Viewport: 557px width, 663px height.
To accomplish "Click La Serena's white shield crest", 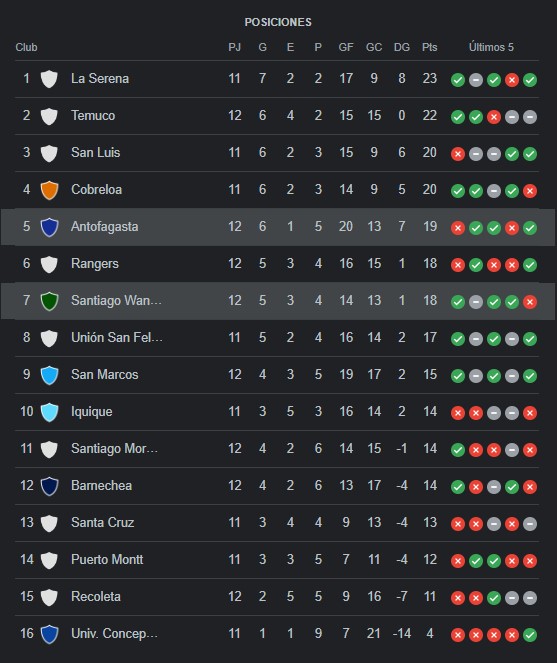I will tap(49, 79).
